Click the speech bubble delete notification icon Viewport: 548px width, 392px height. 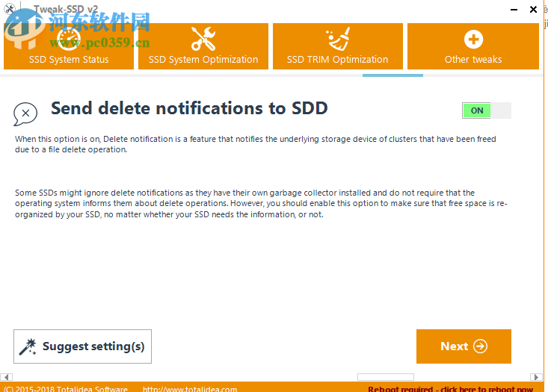(x=25, y=113)
